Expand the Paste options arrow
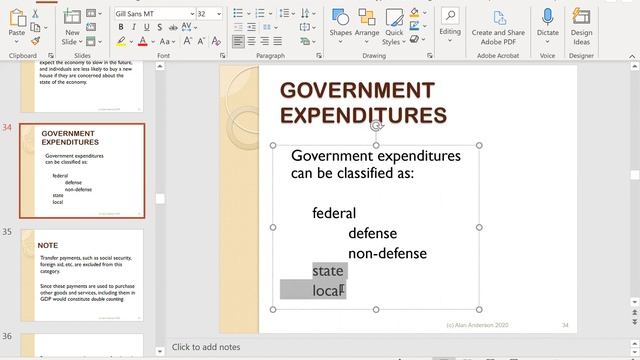The height and width of the screenshot is (360, 640). pyautogui.click(x=17, y=42)
